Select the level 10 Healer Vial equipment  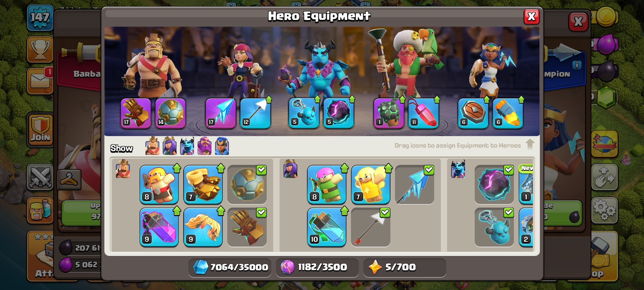327,227
